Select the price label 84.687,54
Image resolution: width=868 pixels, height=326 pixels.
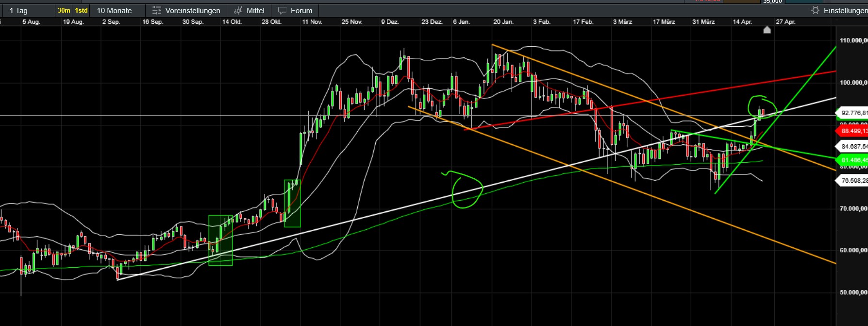tap(852, 146)
